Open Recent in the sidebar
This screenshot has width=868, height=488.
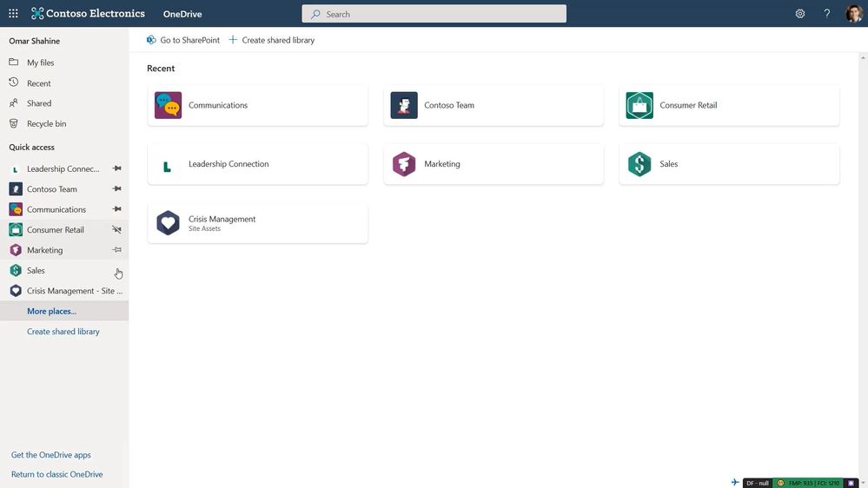[64, 83]
